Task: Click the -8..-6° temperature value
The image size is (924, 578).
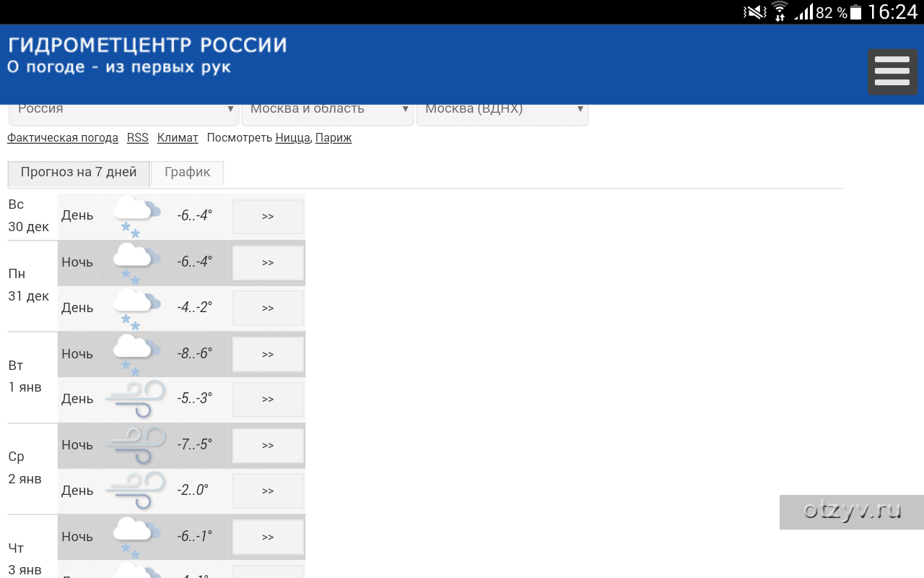Action: coord(195,354)
